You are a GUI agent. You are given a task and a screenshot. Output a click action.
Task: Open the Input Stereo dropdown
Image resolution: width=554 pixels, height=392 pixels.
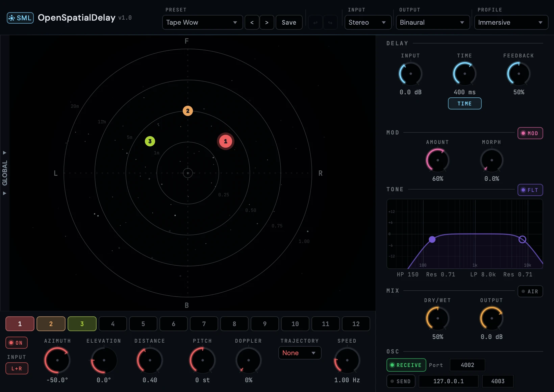(368, 22)
